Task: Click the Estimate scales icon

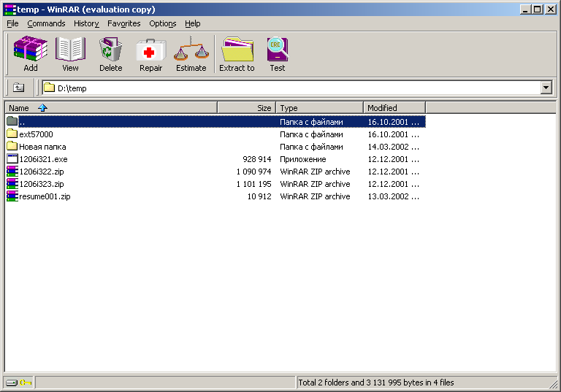Action: 191,48
